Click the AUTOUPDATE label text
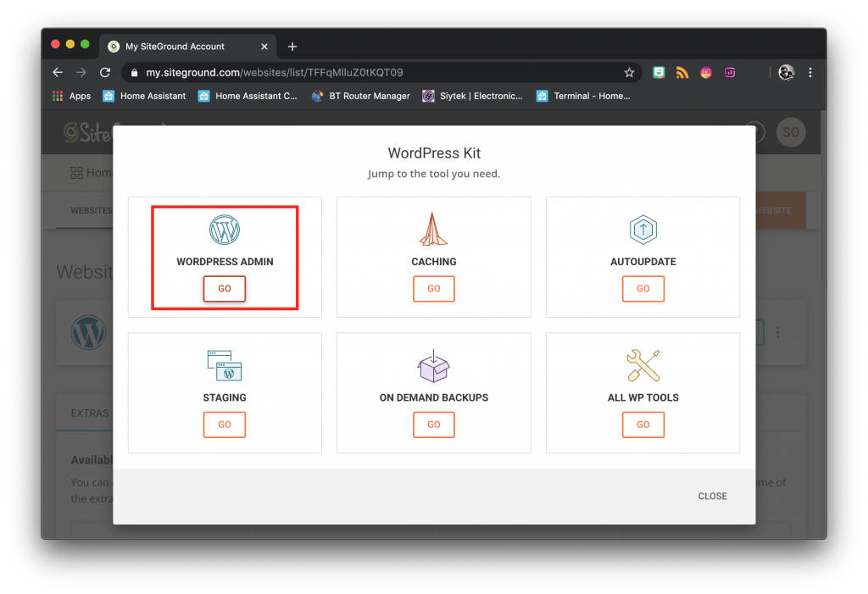The width and height of the screenshot is (868, 594). (643, 261)
